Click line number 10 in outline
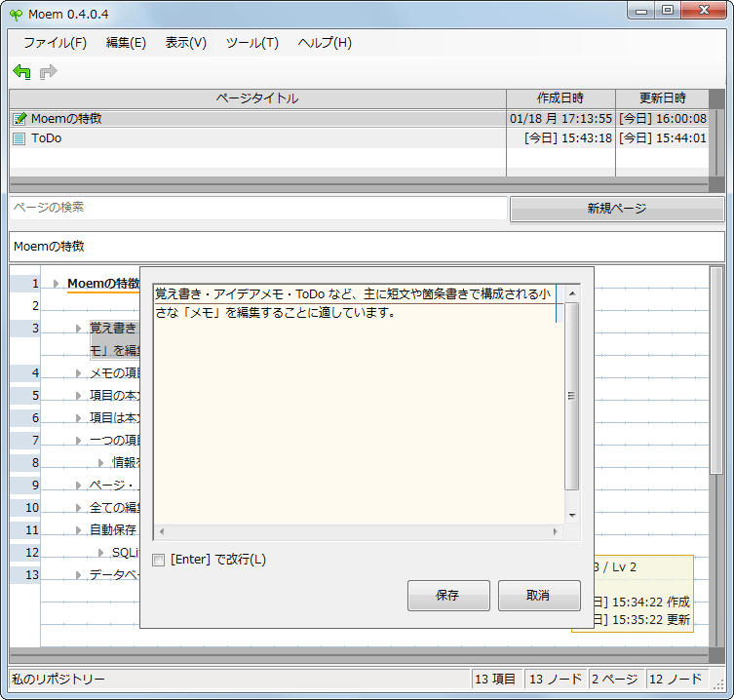The width and height of the screenshot is (734, 700). (32, 508)
